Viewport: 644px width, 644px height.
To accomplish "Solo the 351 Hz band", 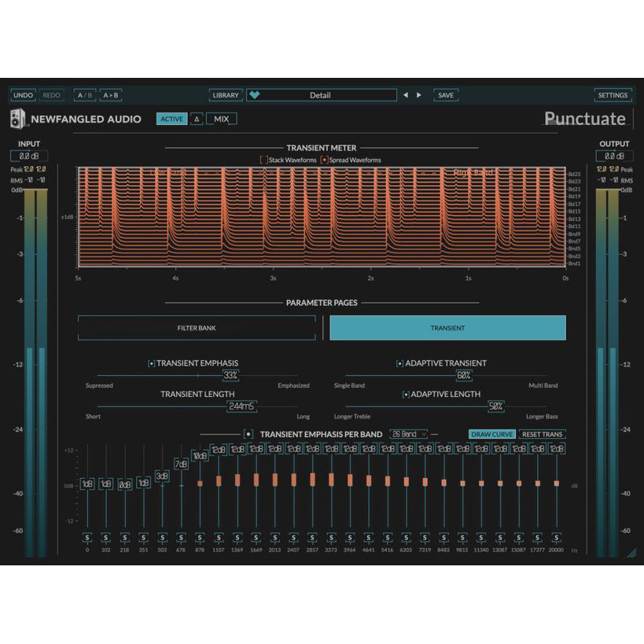I will click(x=143, y=538).
